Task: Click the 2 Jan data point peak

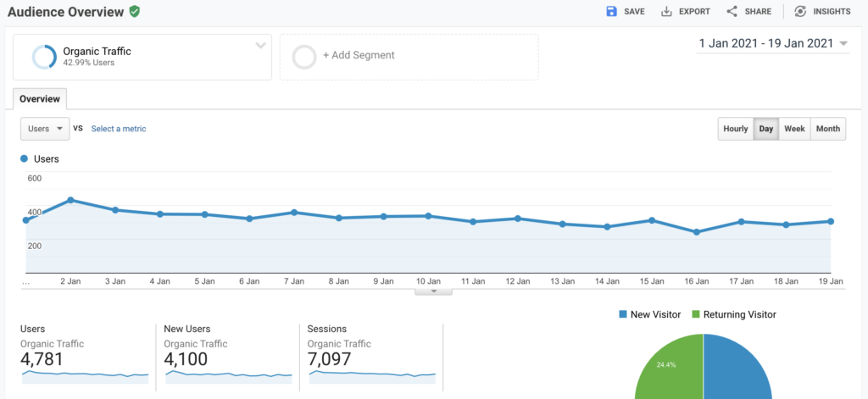Action: [x=70, y=200]
